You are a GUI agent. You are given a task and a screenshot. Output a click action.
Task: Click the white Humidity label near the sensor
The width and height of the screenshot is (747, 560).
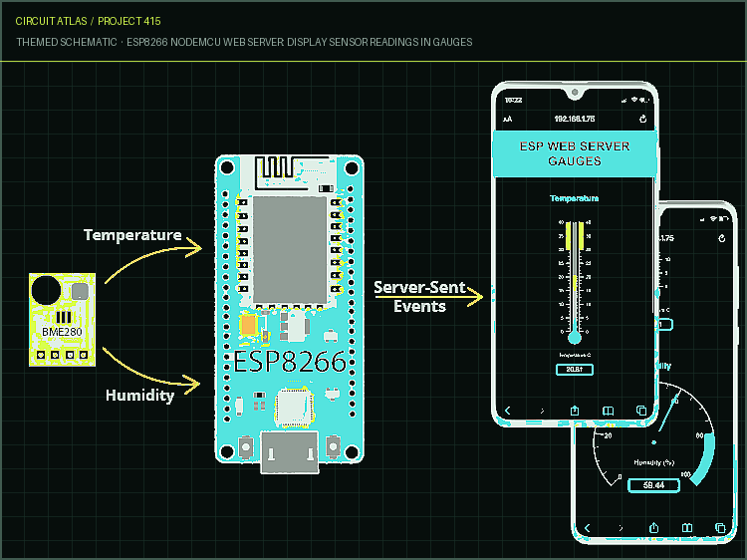pyautogui.click(x=140, y=396)
